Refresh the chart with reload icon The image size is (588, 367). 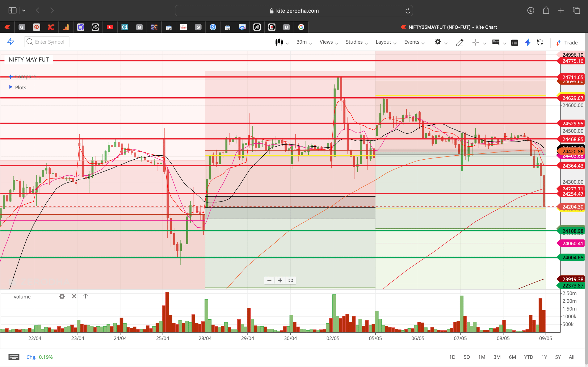point(540,43)
